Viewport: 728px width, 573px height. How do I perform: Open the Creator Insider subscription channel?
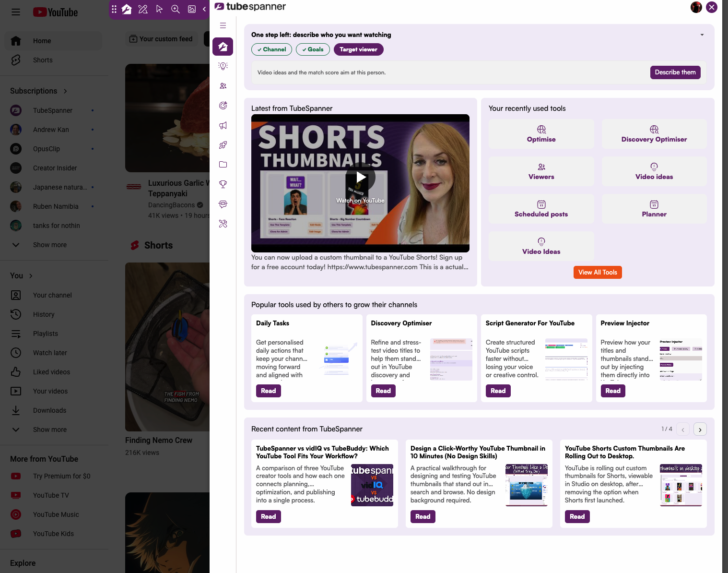[x=54, y=168]
